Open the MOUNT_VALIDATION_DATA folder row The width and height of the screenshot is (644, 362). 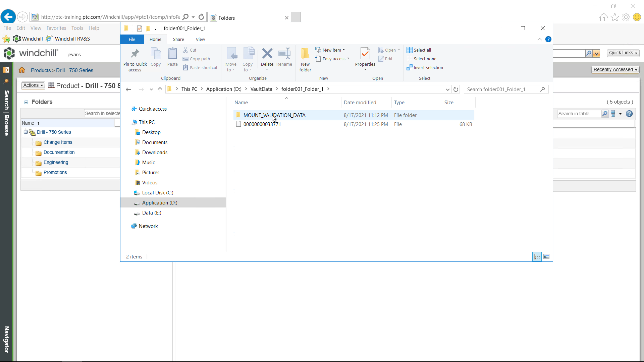[x=354, y=115]
